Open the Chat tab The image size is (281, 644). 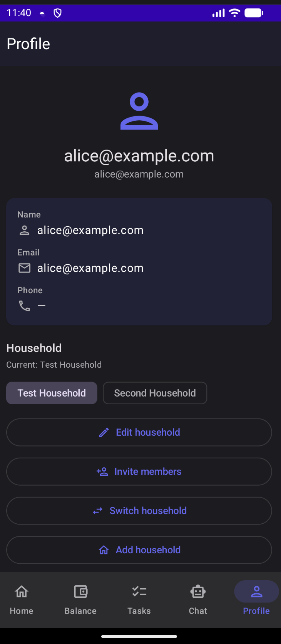198,599
